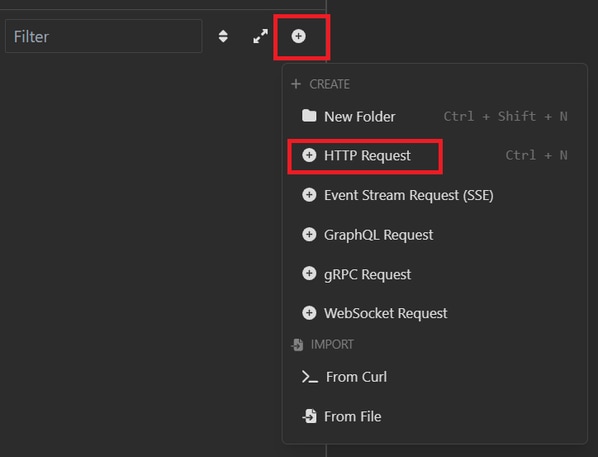598x457 pixels.
Task: Choose HTTP Request from the menu
Action: [435, 156]
